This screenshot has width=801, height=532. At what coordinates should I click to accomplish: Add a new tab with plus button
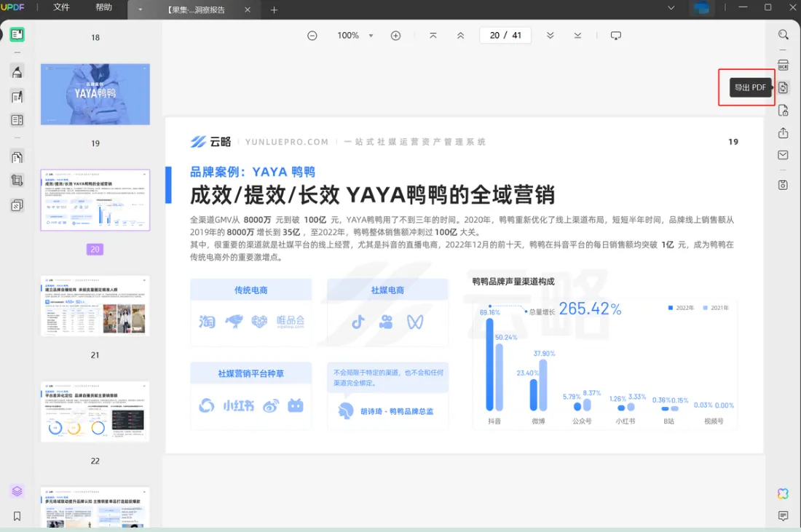tap(274, 9)
